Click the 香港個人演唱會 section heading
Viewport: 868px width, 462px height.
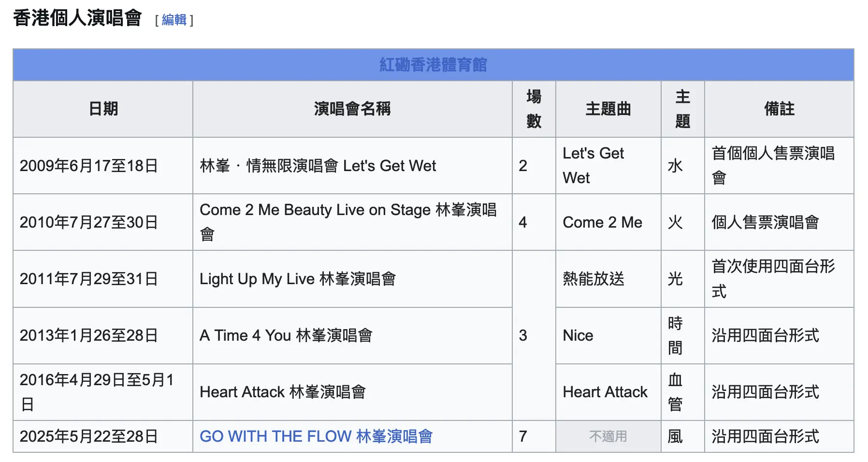point(77,18)
